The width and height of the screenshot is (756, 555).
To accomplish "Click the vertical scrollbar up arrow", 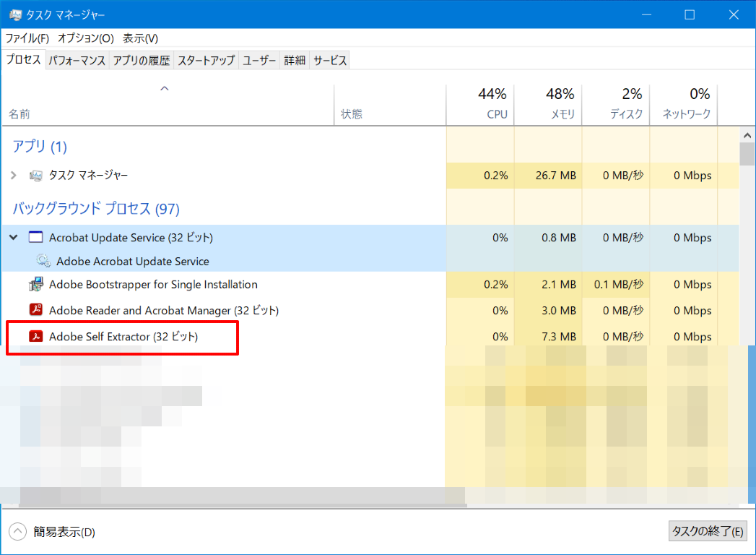I will (747, 136).
